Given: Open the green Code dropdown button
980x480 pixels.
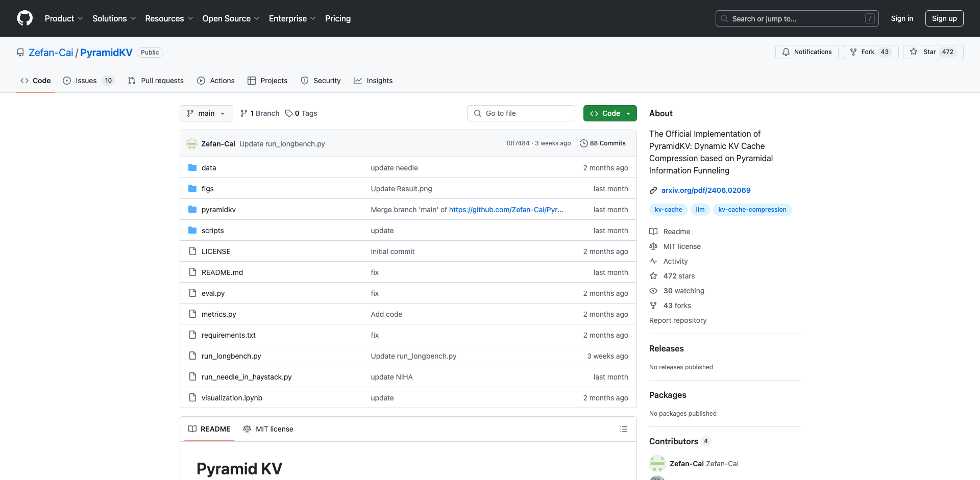Looking at the screenshot, I should (x=610, y=113).
